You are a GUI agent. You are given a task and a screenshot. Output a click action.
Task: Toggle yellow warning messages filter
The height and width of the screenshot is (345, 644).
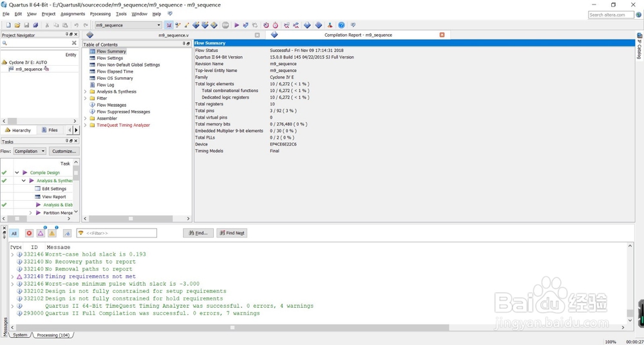52,233
